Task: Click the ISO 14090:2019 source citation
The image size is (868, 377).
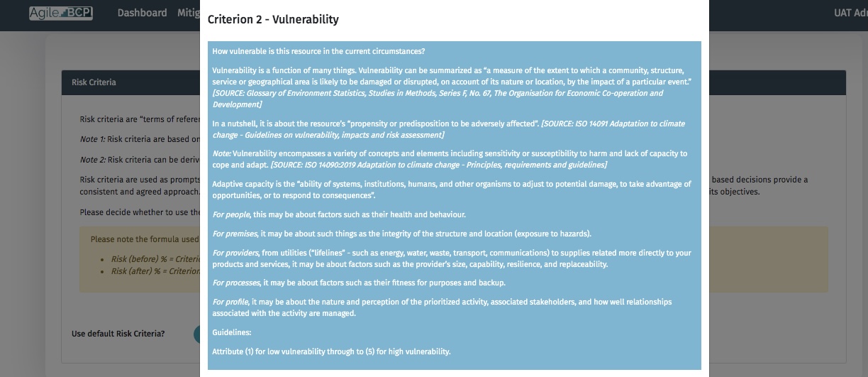Action: click(438, 165)
